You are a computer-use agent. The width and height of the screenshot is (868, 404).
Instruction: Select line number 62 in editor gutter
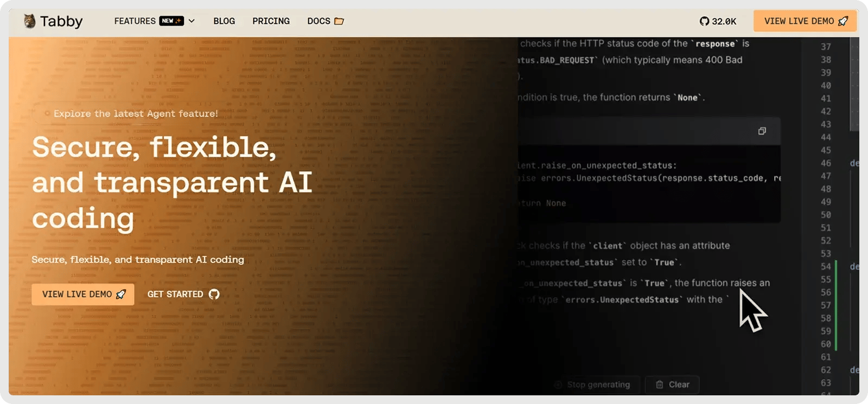pyautogui.click(x=826, y=370)
